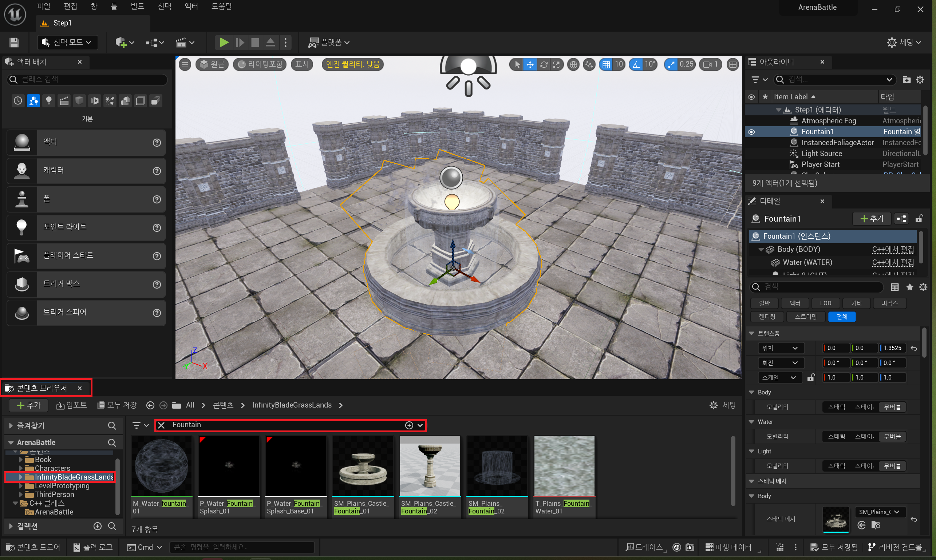Toggle rotation angle snapping icon

coord(636,64)
